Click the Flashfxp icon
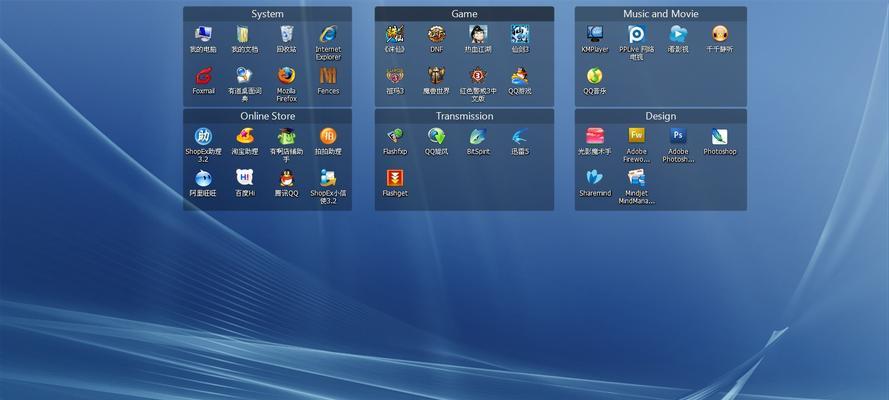Viewport: 889px width, 400px height. [x=395, y=137]
